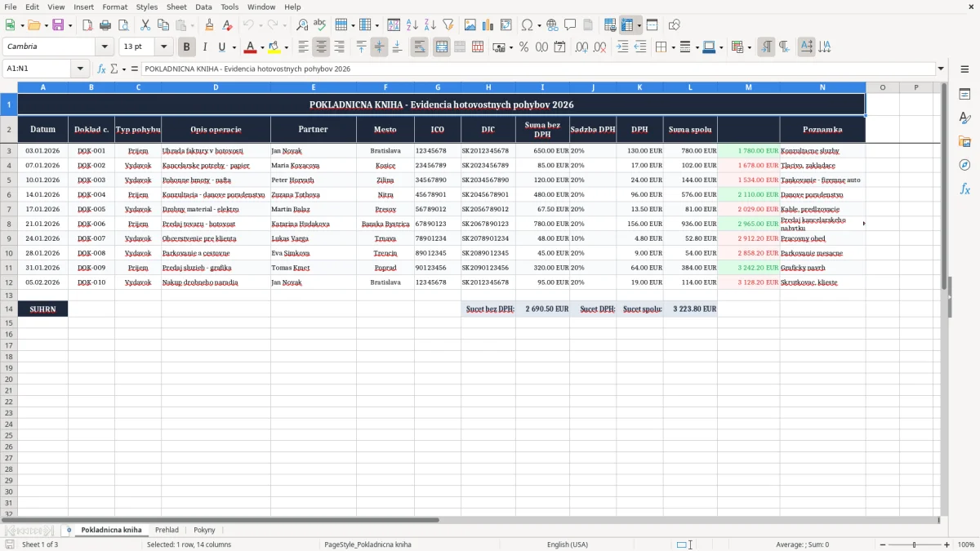
Task: Expand the Name Box dropdown
Action: click(x=80, y=69)
